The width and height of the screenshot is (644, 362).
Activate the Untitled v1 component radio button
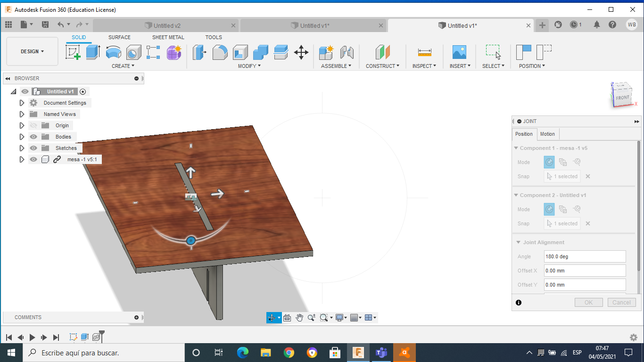click(x=83, y=91)
